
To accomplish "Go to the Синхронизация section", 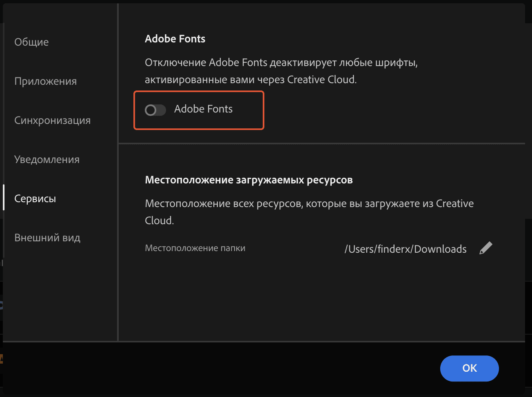I will tap(52, 120).
